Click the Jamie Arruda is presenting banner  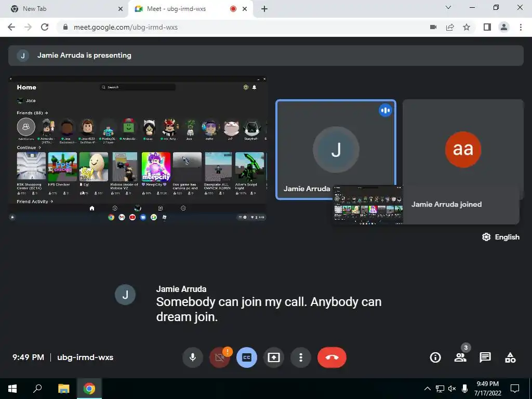pyautogui.click(x=265, y=55)
